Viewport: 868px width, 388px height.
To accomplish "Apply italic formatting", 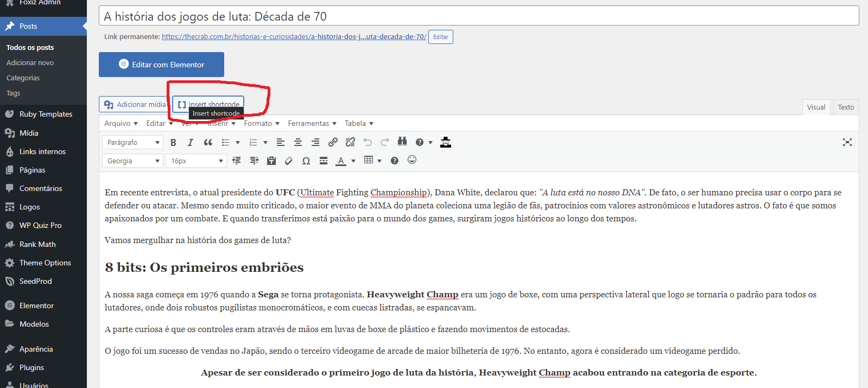I will [x=191, y=143].
